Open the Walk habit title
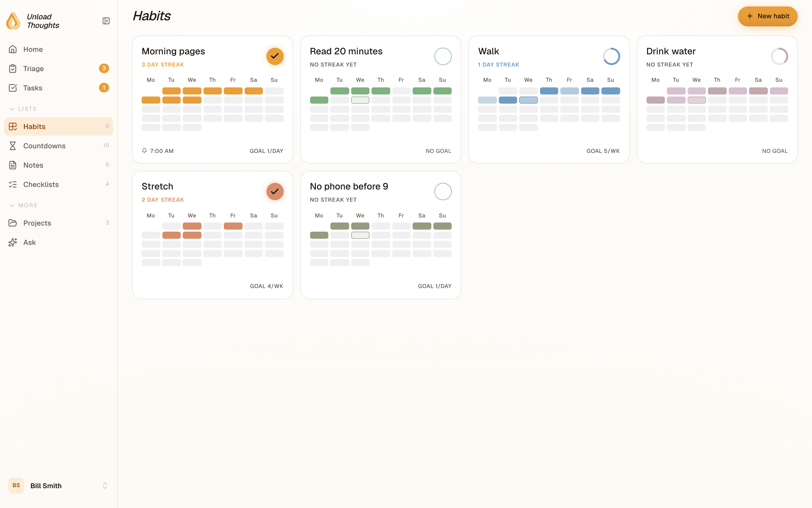 (488, 51)
